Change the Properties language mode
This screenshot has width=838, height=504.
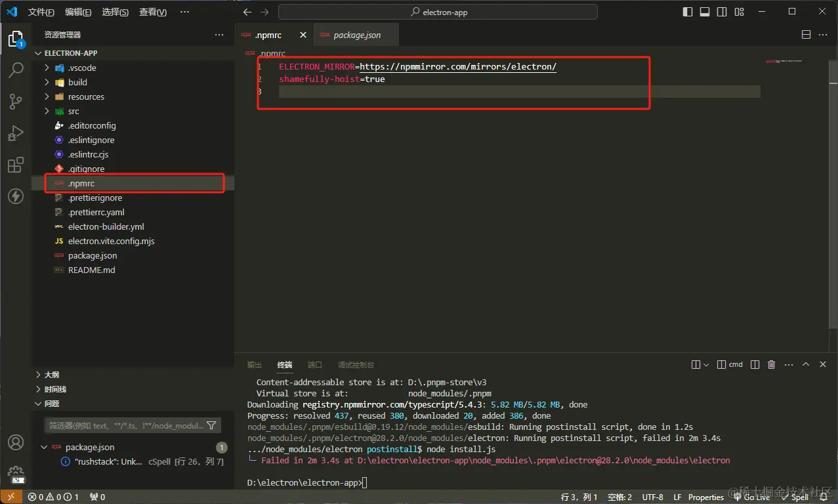[706, 497]
